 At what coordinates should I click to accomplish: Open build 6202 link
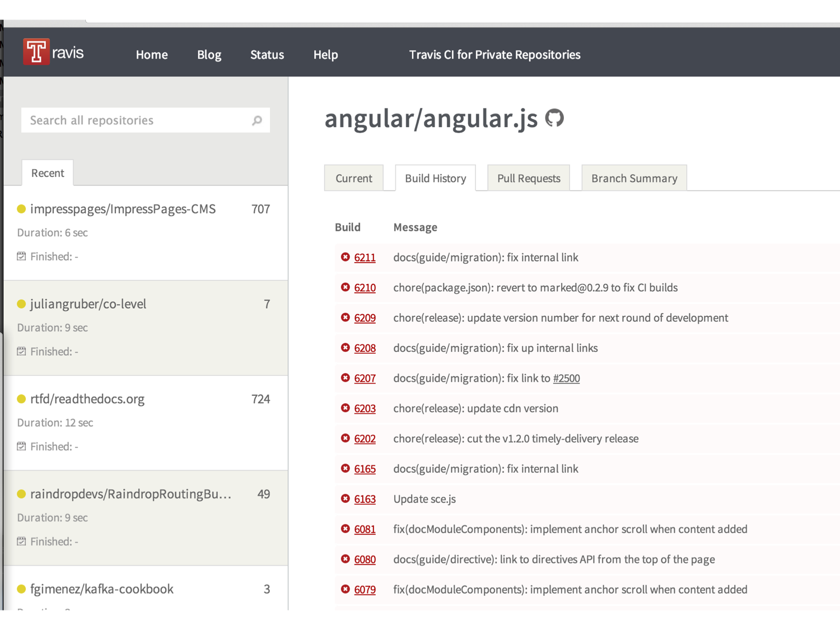pyautogui.click(x=365, y=439)
